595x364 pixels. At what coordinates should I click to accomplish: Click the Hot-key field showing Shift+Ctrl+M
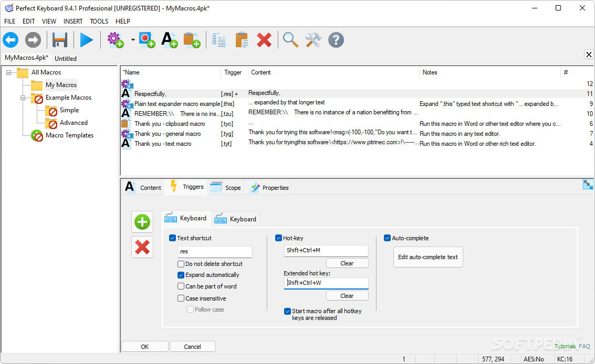[326, 250]
